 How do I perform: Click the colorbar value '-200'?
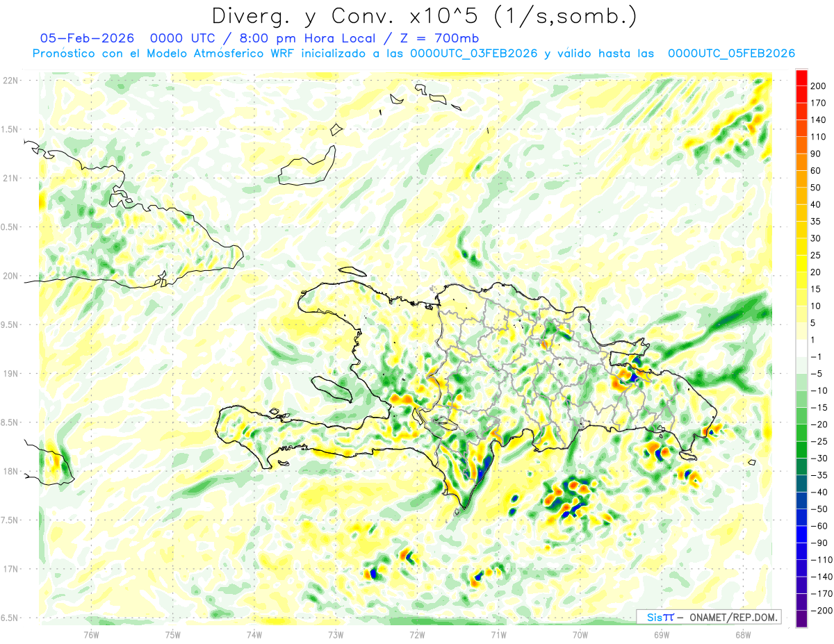[x=821, y=611]
